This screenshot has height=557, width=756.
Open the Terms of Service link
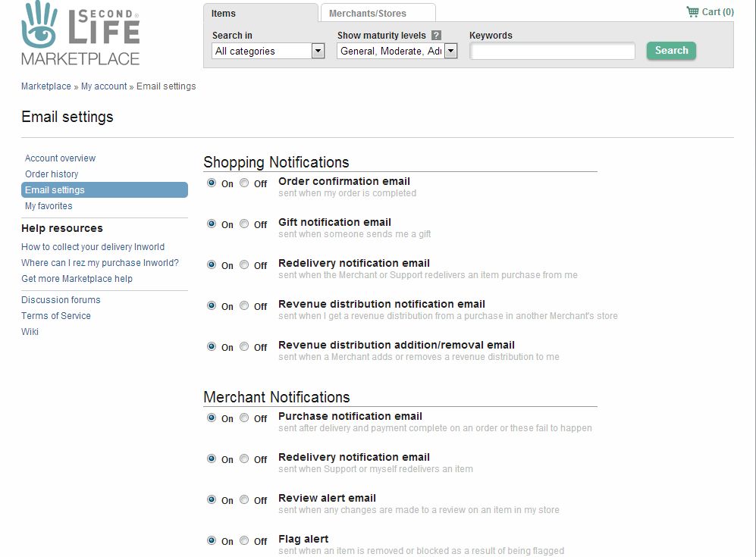click(x=56, y=316)
